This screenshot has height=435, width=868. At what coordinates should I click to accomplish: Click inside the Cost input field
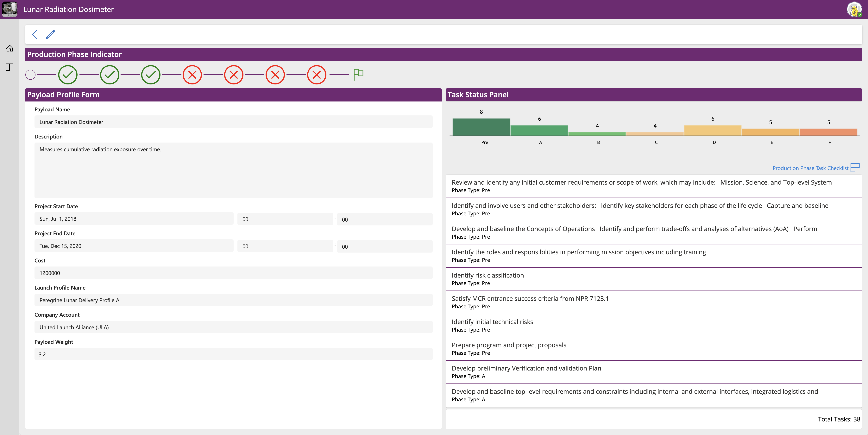[x=233, y=273]
